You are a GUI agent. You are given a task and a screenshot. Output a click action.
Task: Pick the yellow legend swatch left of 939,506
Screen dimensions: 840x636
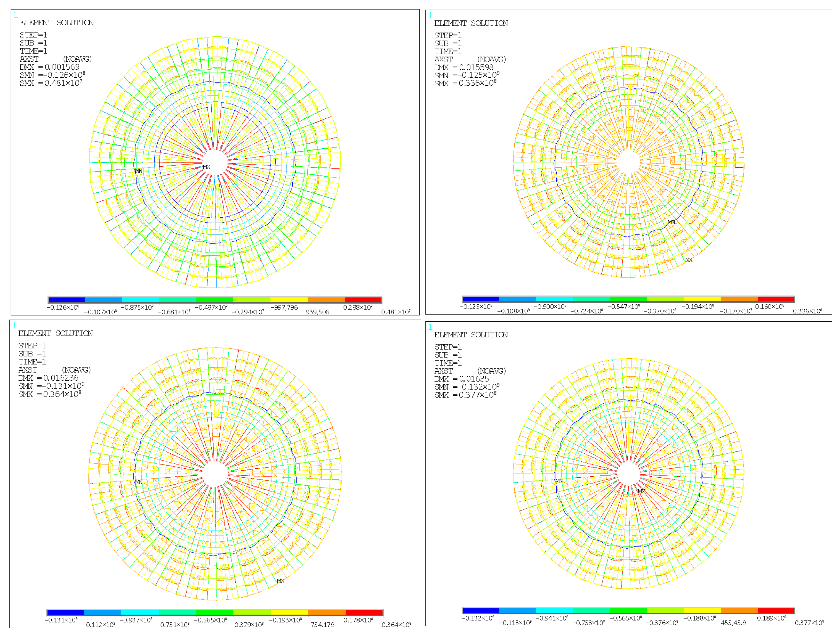point(289,300)
